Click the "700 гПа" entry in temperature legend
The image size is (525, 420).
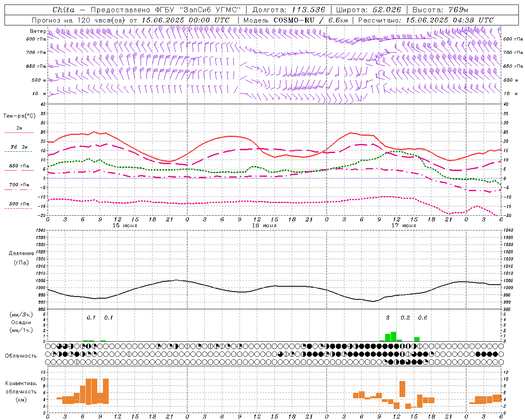point(19,185)
